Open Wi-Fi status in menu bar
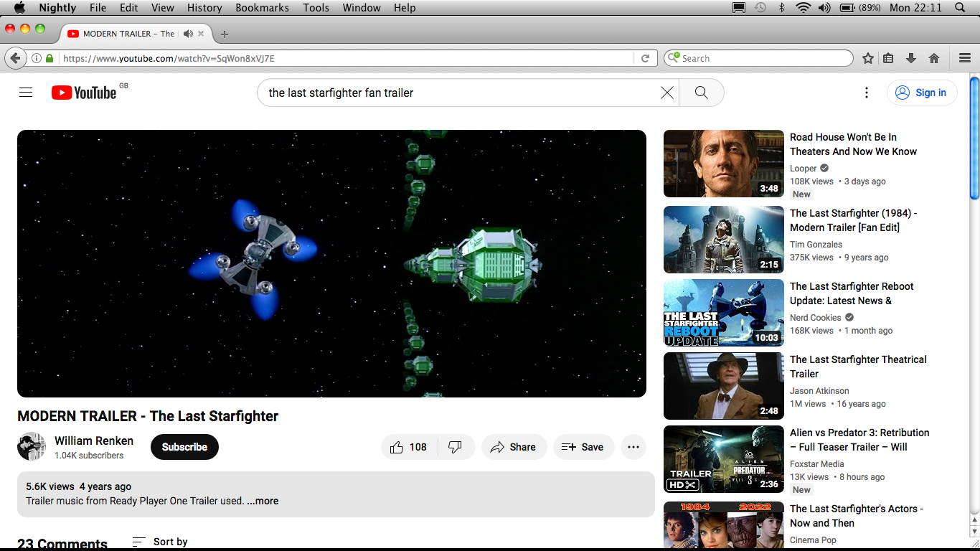The width and height of the screenshot is (980, 551). (x=803, y=8)
